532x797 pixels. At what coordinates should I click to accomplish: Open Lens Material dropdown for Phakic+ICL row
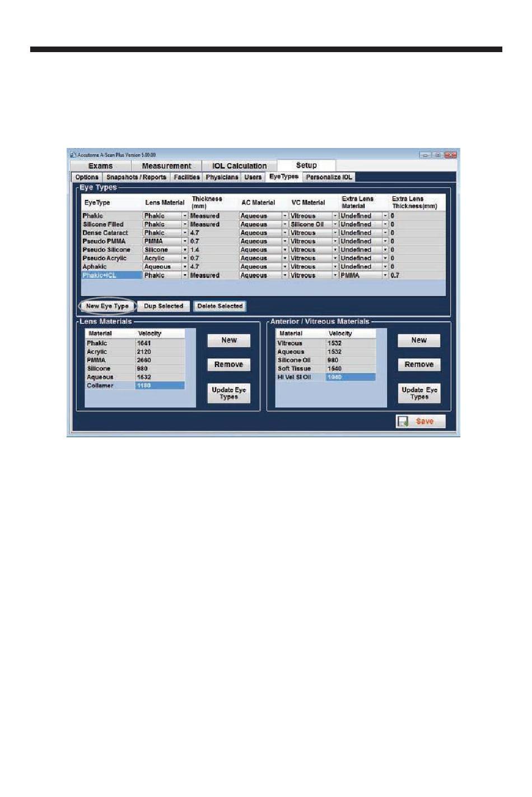click(x=185, y=275)
